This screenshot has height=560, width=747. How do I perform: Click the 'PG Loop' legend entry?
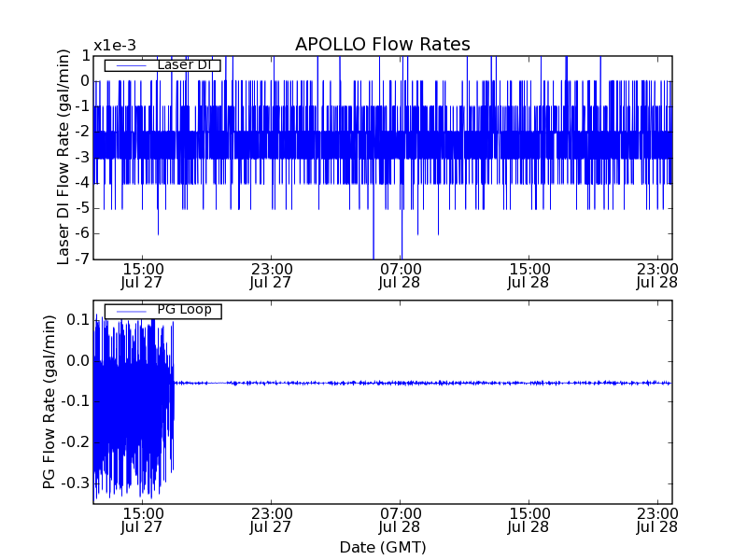tap(162, 311)
